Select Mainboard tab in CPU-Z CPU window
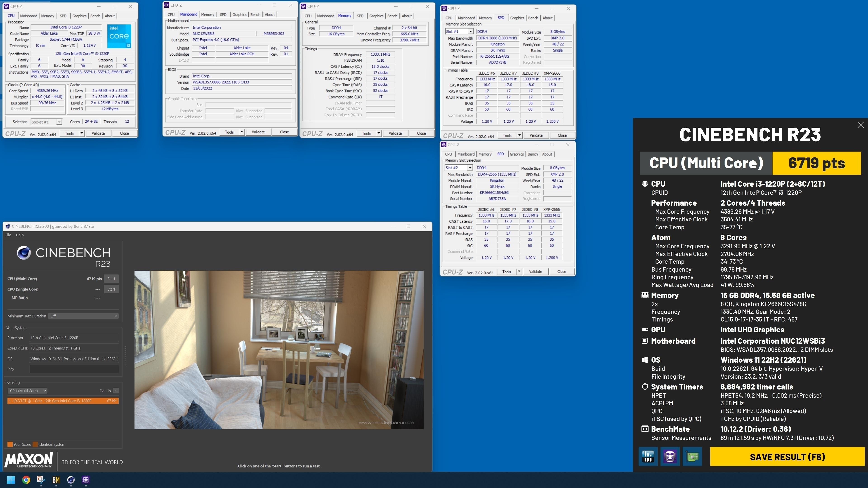The image size is (868, 488). click(29, 16)
